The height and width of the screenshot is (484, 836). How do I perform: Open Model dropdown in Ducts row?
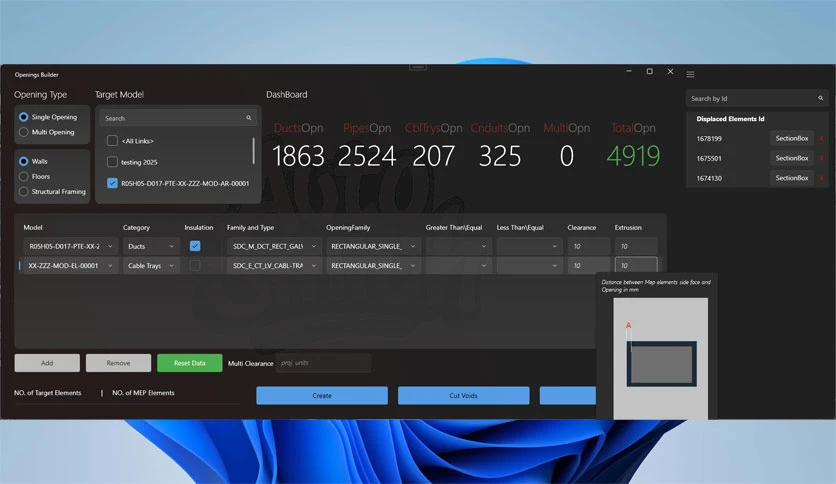click(70, 246)
